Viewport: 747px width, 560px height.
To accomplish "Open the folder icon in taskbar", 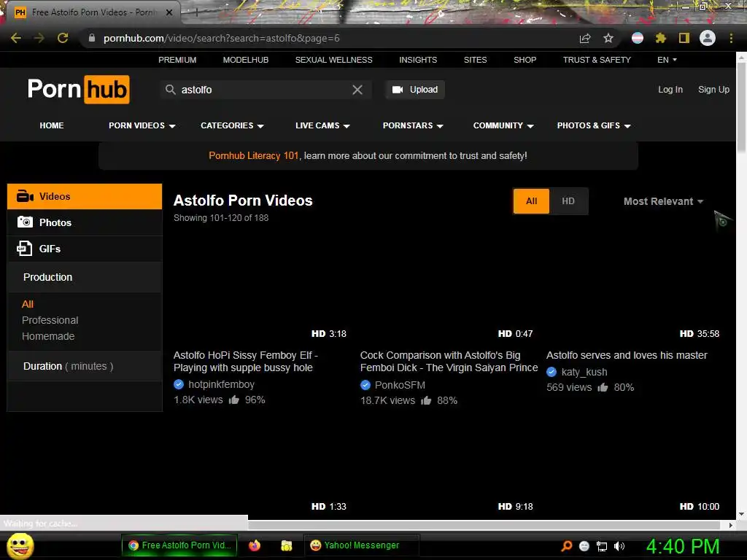I will click(286, 545).
